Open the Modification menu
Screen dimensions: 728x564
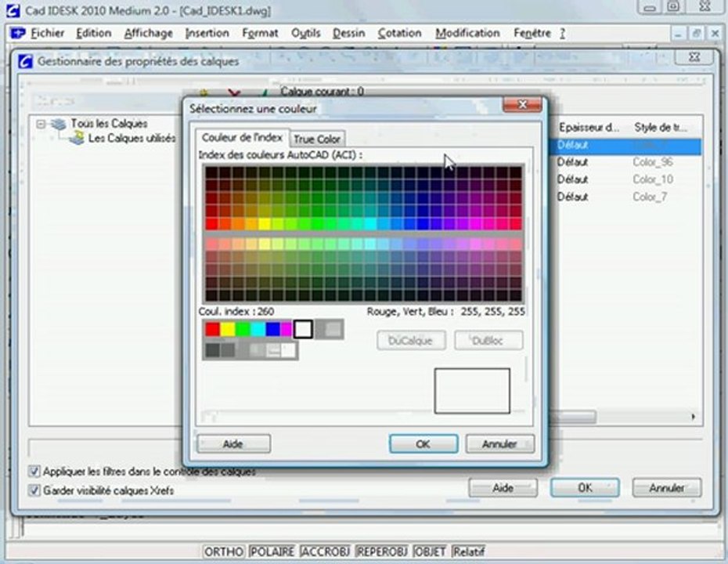467,34
